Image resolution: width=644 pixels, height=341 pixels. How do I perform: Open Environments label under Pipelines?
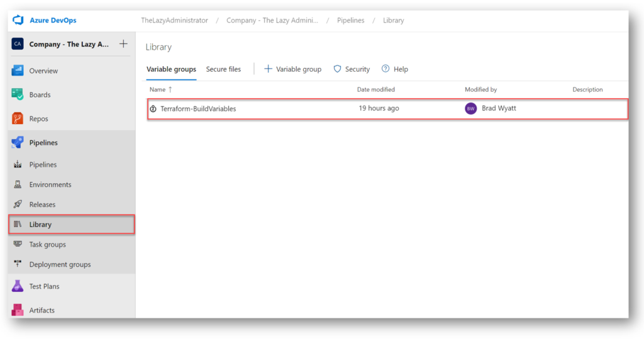point(50,184)
